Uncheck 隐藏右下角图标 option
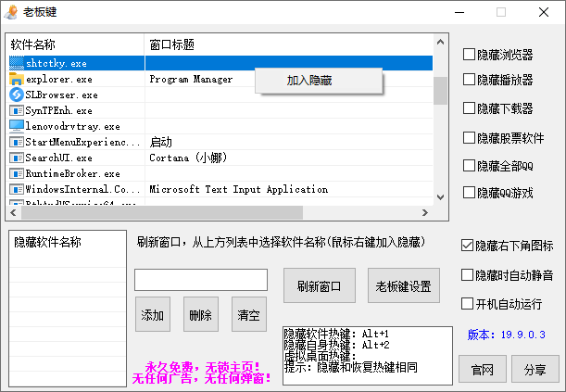Image resolution: width=566 pixels, height=392 pixels. [468, 246]
